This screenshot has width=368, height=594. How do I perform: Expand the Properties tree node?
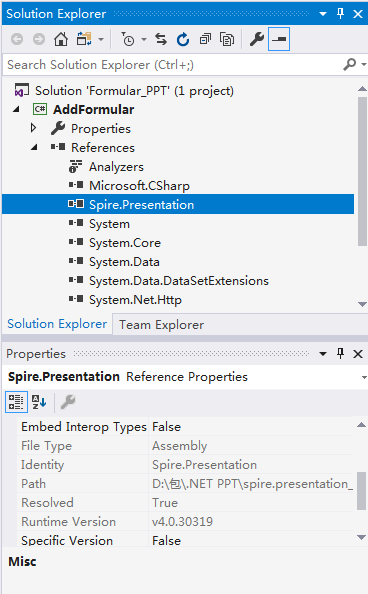(33, 128)
